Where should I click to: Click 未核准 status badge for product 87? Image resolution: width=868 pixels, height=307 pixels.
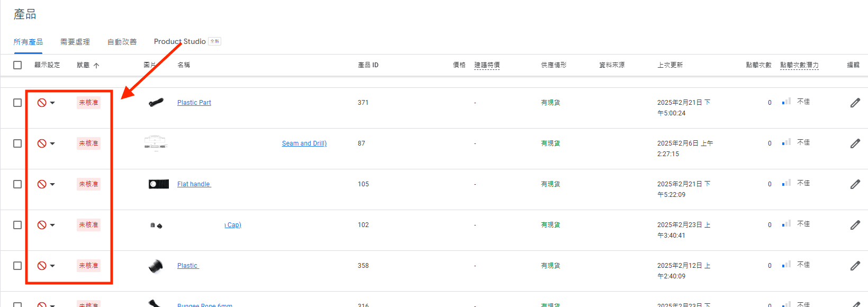[x=88, y=143]
